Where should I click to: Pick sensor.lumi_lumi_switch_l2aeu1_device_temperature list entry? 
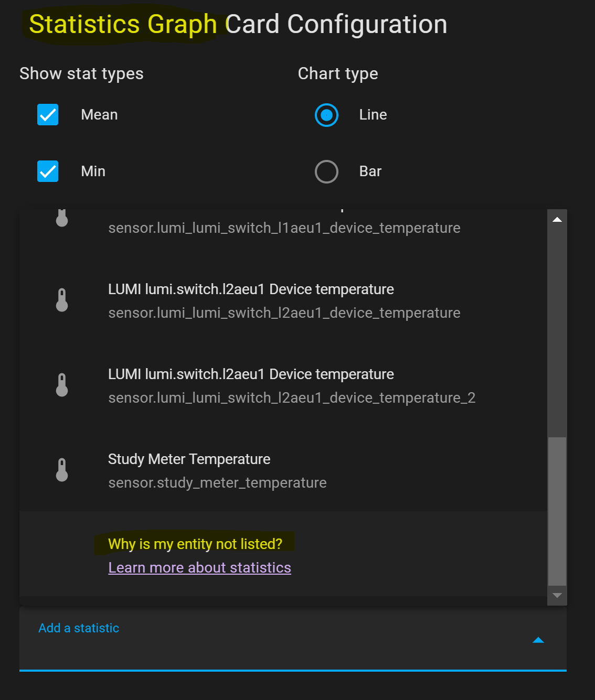click(x=284, y=313)
